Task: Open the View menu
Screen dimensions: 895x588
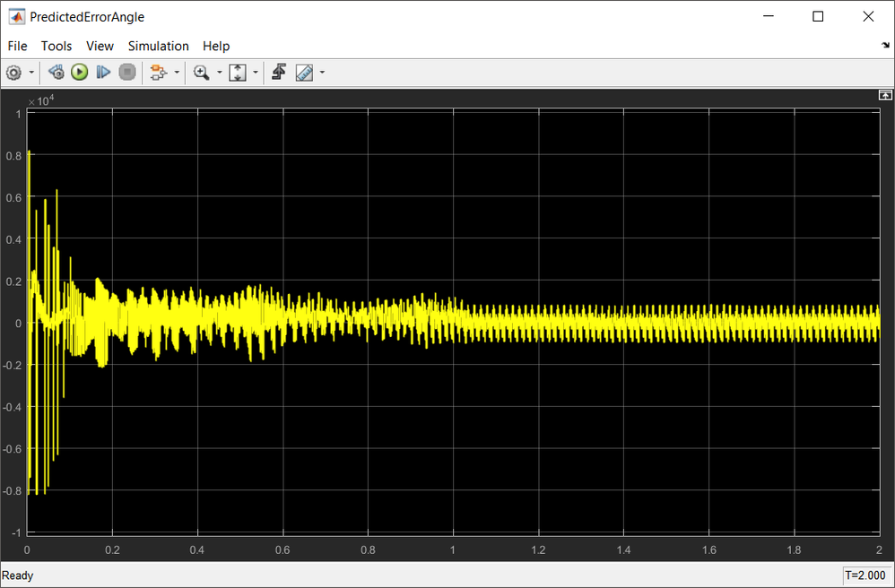Action: coord(100,47)
